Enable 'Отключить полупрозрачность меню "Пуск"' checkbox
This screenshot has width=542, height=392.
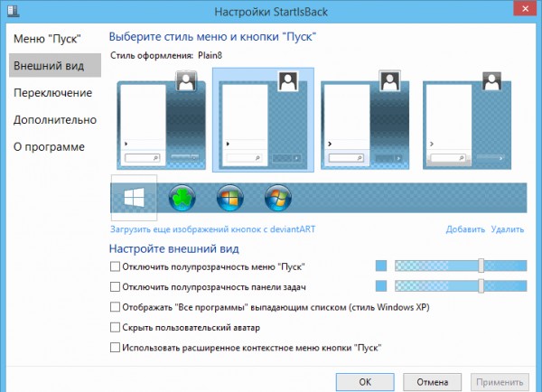pyautogui.click(x=115, y=266)
